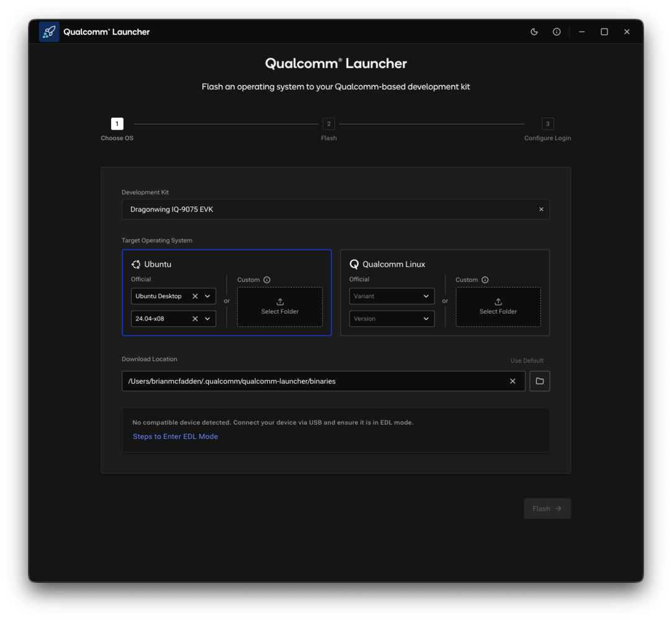Screen dimensions: 672x620
Task: Close the Qualcomm Launcher window
Action: point(627,32)
